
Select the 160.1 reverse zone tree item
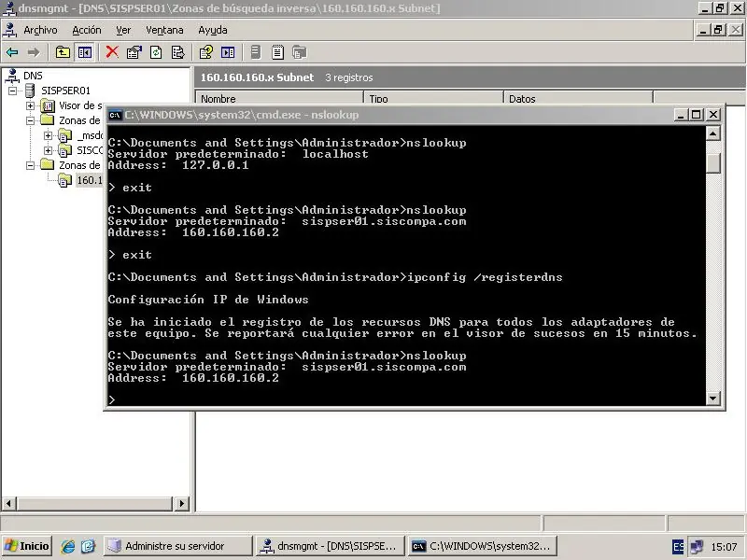pos(89,180)
